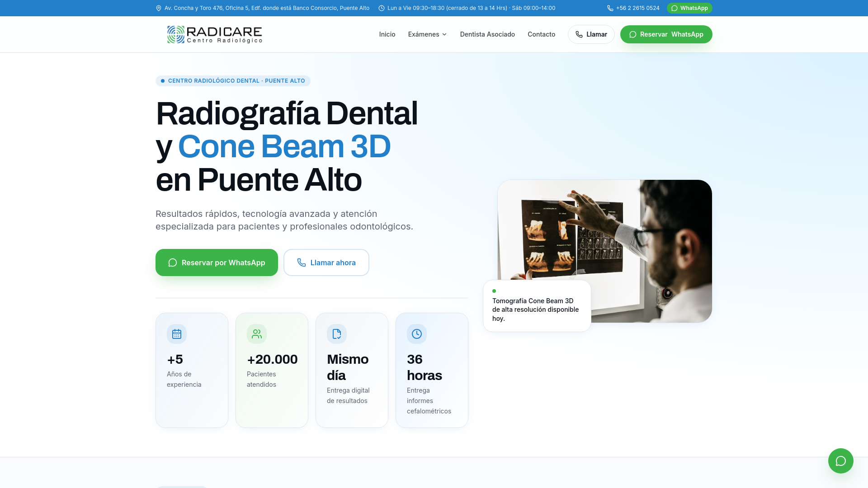This screenshot has height=488, width=868.
Task: Click the phone icon next to +56 2 2615 0524
Action: coord(610,8)
